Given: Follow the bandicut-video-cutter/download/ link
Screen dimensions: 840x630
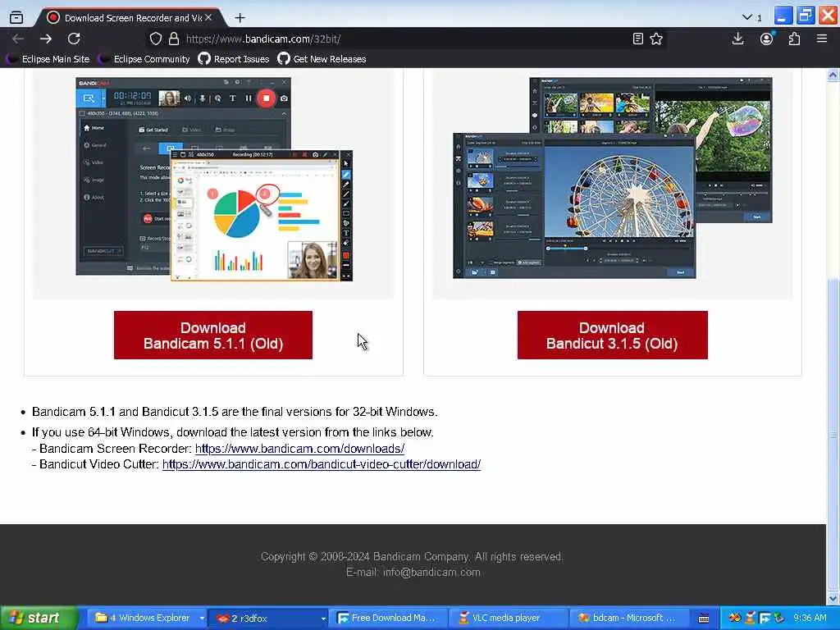Looking at the screenshot, I should [322, 464].
